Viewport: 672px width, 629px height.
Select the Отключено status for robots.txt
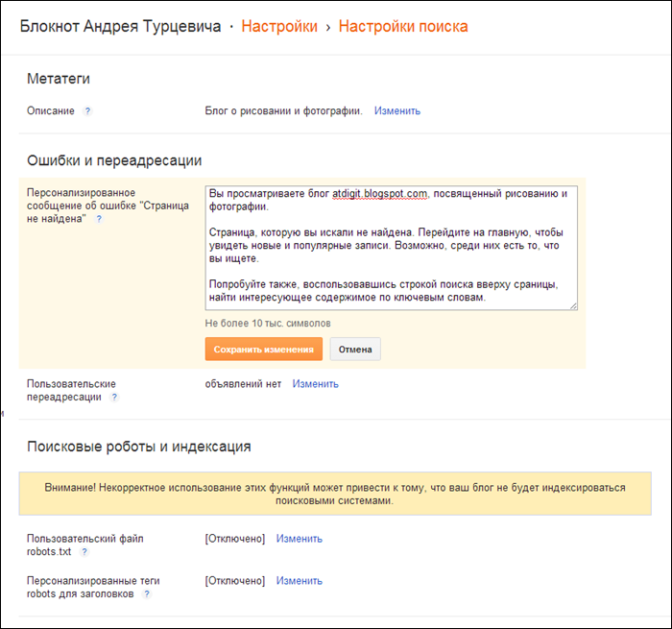235,539
